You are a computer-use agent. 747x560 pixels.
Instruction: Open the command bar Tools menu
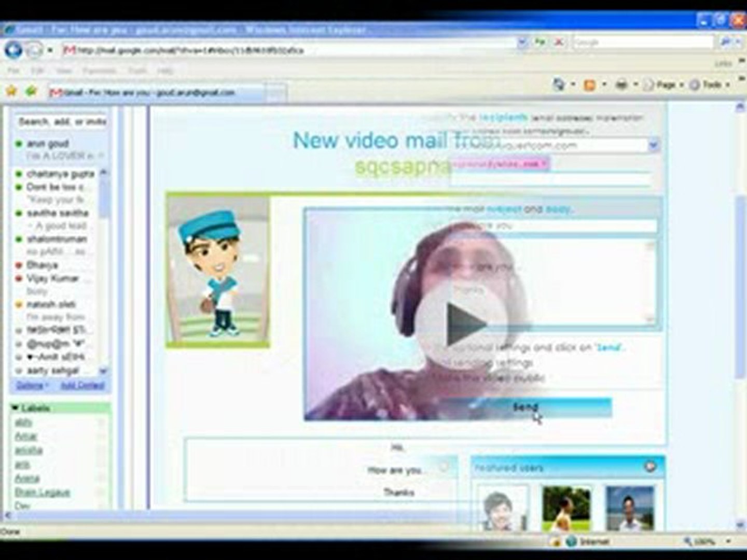click(x=710, y=85)
